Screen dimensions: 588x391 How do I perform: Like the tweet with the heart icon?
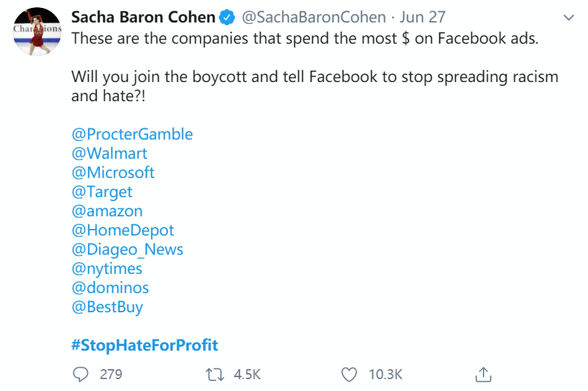349,374
